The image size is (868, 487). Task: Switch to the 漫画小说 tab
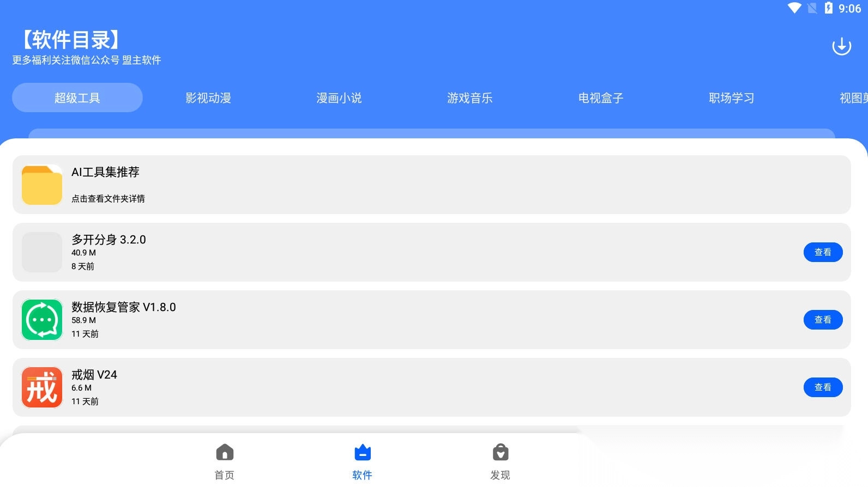(x=339, y=98)
